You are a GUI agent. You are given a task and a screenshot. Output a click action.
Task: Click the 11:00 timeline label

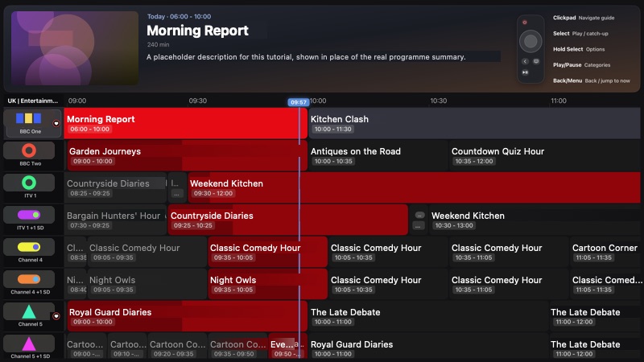pos(559,101)
